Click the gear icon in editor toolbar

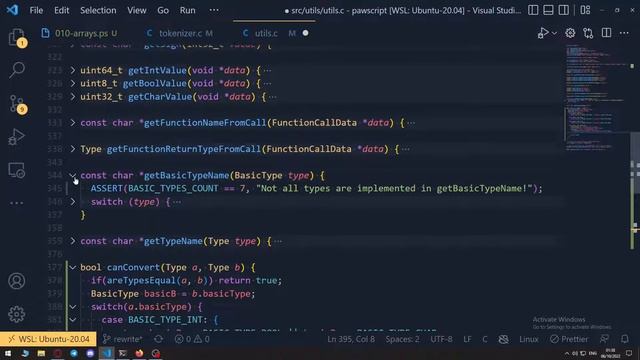click(x=570, y=33)
